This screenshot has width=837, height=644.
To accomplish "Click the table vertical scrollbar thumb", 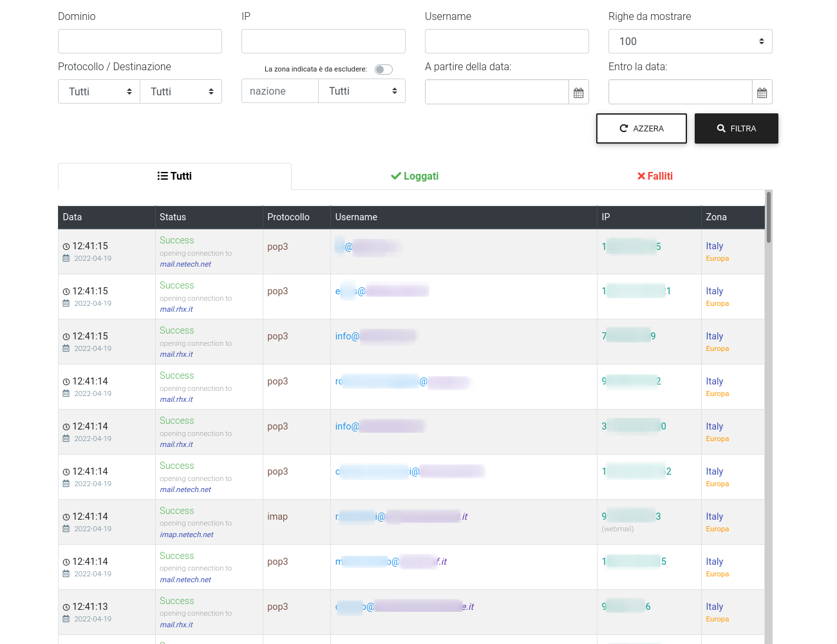I will click(x=768, y=217).
